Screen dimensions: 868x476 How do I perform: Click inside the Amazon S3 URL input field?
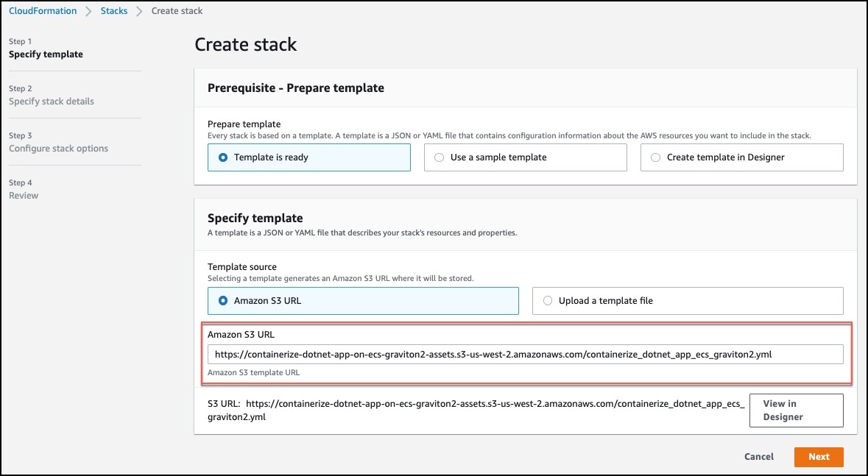tap(526, 354)
